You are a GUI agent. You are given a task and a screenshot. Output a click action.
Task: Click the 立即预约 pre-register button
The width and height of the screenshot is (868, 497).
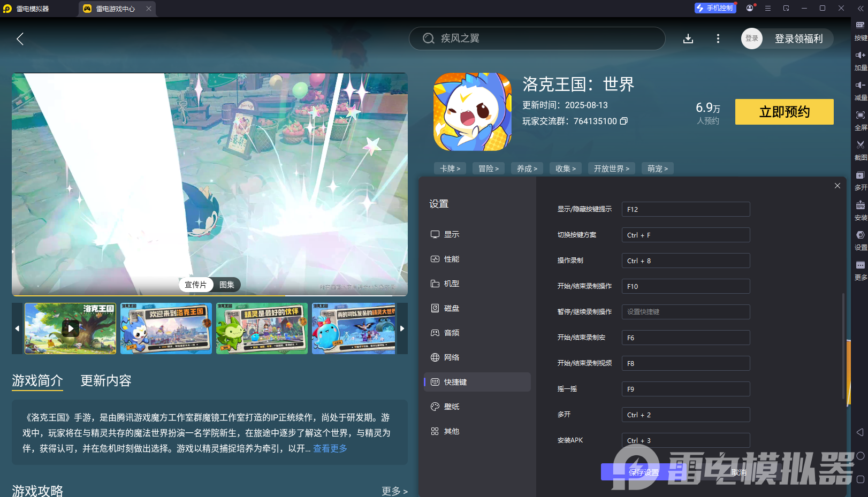[x=784, y=112]
